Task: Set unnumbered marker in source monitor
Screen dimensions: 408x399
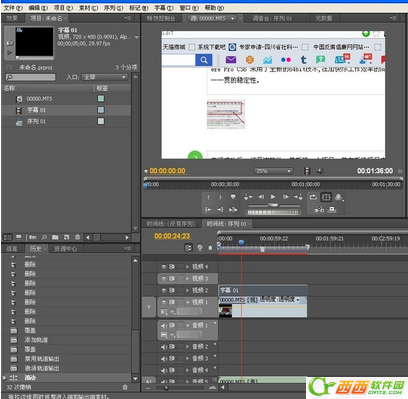Action: coord(233,197)
